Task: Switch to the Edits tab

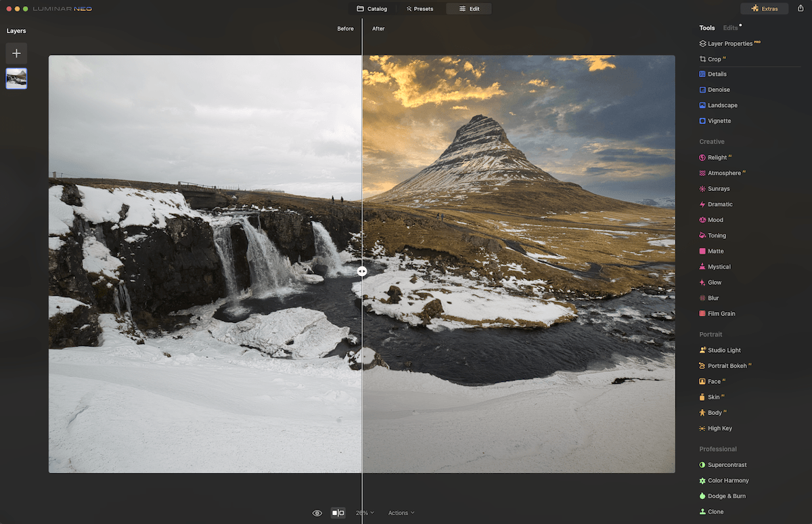Action: pyautogui.click(x=731, y=28)
